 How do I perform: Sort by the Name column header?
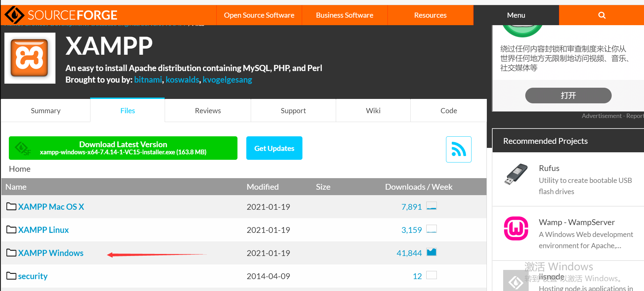click(x=16, y=187)
